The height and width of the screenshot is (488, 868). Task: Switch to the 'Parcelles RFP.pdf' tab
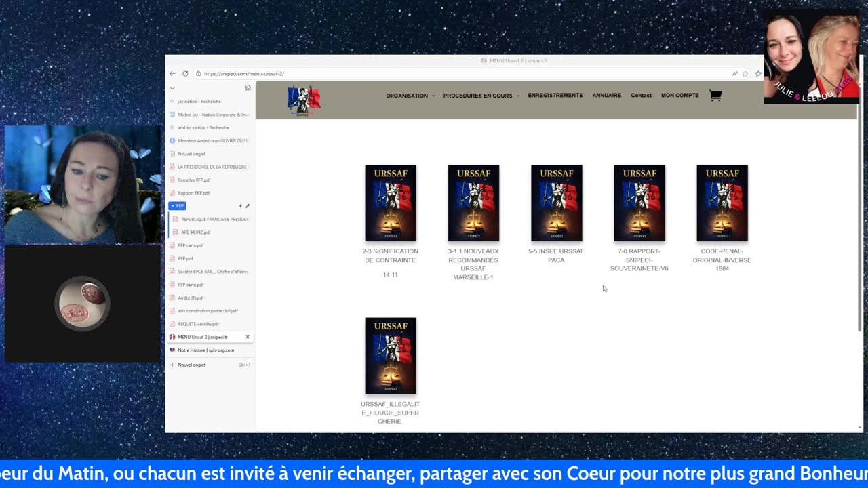(210, 180)
